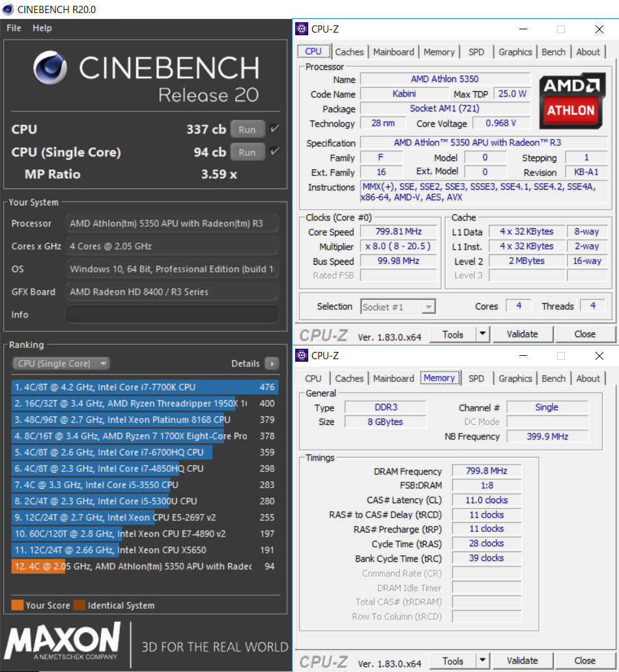The height and width of the screenshot is (672, 619).
Task: Click Close button in top CPU-Z window
Action: point(584,334)
